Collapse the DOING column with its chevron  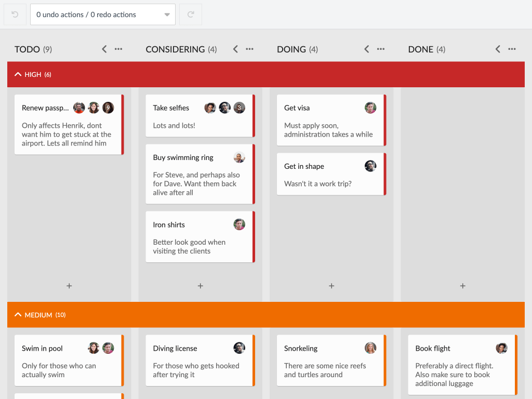367,49
